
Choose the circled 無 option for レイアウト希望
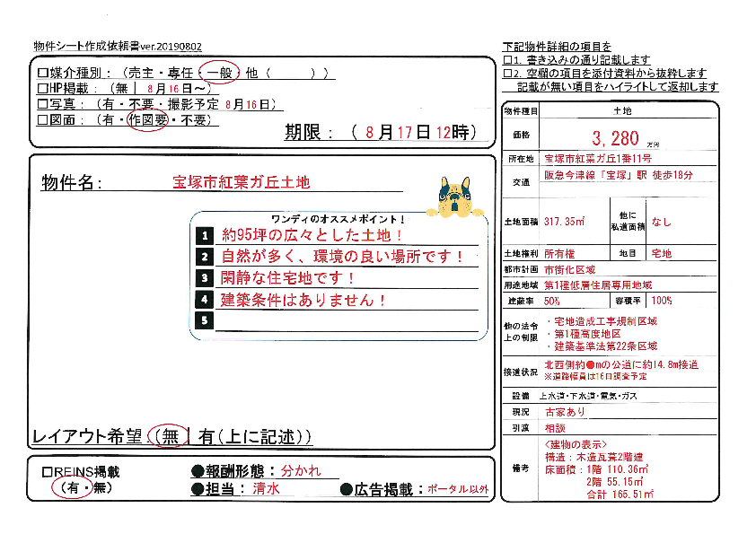[168, 437]
